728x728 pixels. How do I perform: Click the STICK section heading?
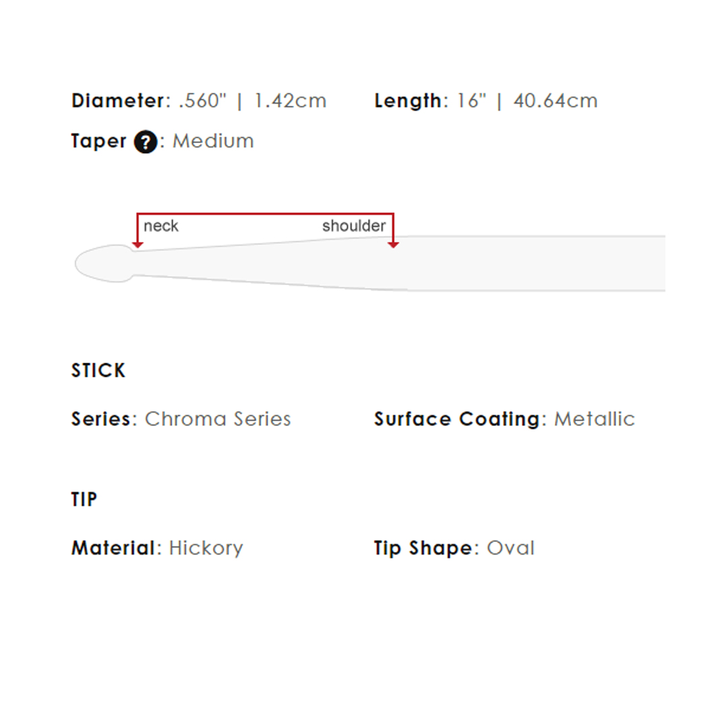coord(98,371)
